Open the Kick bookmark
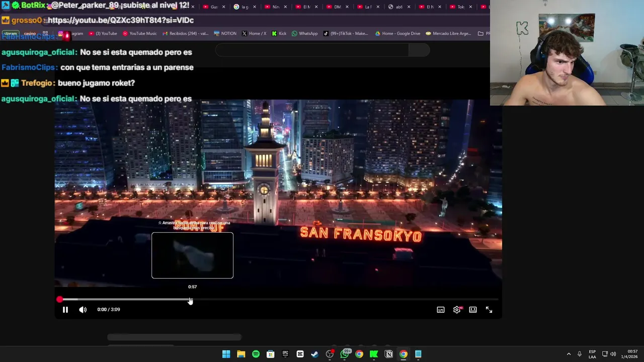The image size is (644, 362). 279,34
